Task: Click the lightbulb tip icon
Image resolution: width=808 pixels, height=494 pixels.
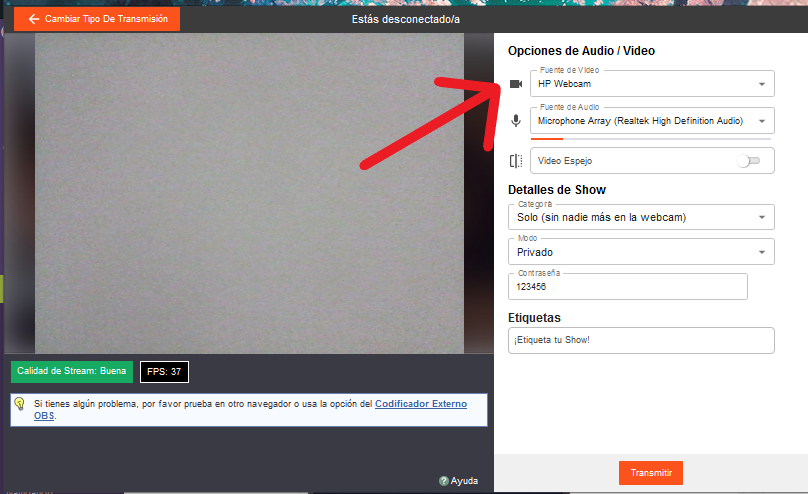Action: coord(19,404)
